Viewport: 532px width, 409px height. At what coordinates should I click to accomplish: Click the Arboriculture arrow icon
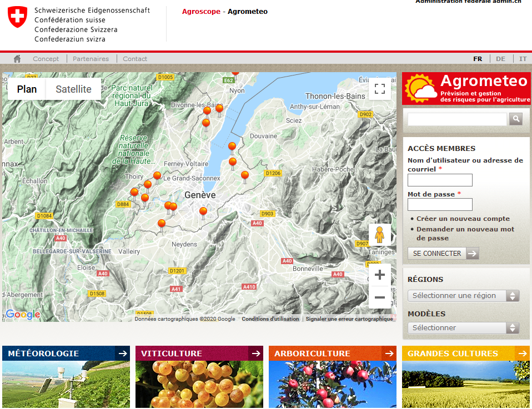pos(389,354)
